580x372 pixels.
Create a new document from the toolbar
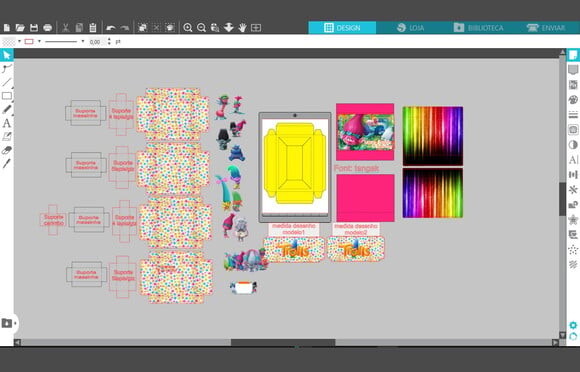point(7,28)
